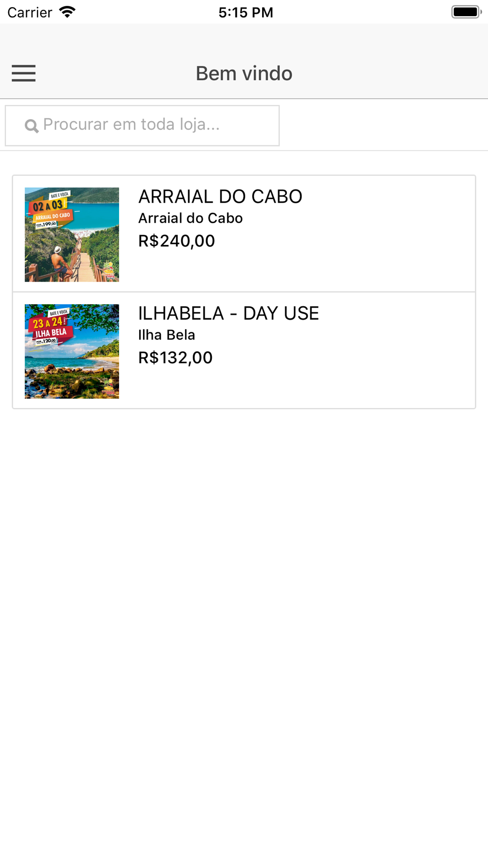Screen dimensions: 488x868
Task: Tap the 5:15 PM clock
Action: [x=245, y=12]
